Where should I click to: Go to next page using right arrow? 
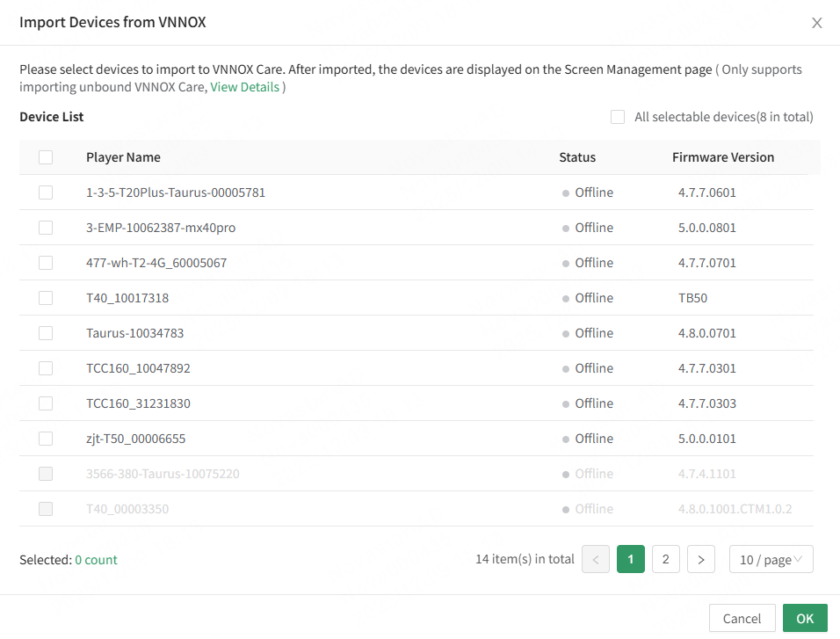click(700, 560)
